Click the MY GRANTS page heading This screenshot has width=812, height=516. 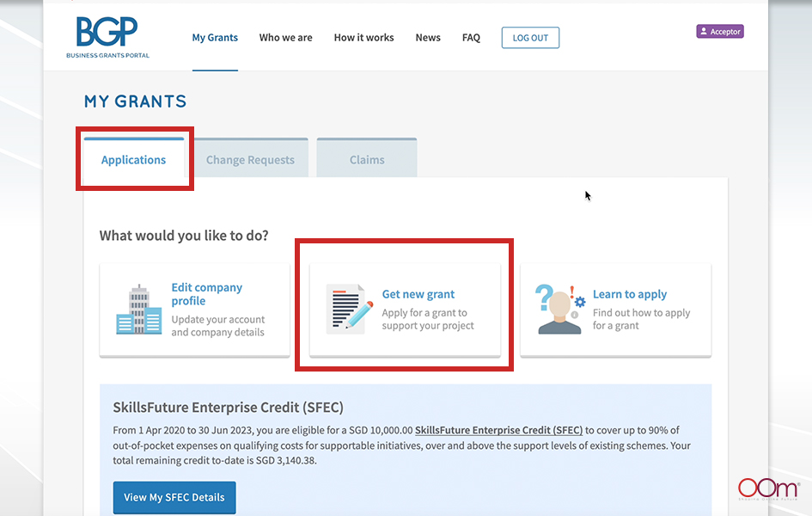point(135,101)
